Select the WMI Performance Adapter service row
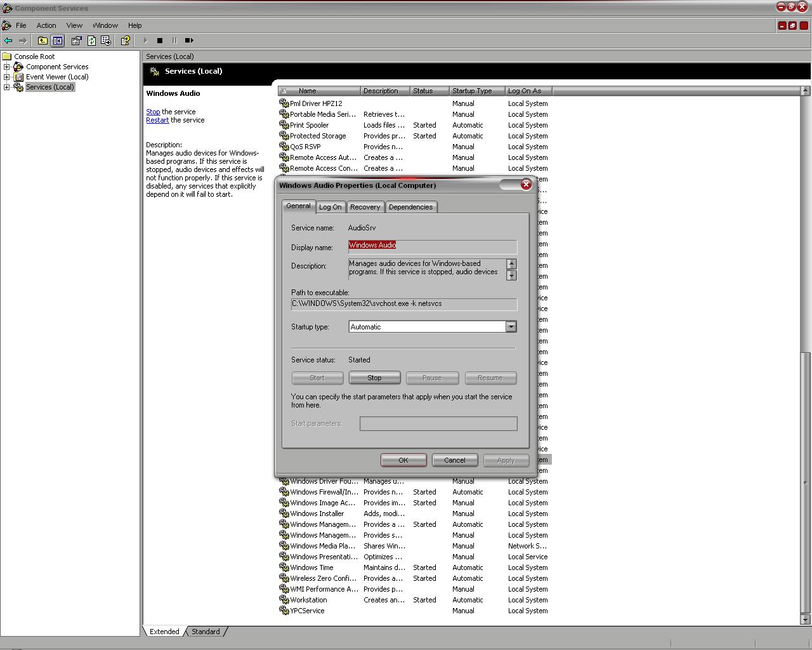Viewport: 812px width, 650px height. point(415,589)
